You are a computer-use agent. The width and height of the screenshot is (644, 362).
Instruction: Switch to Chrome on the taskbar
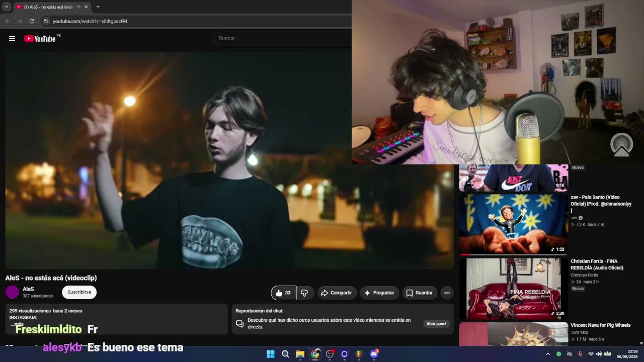pos(315,354)
